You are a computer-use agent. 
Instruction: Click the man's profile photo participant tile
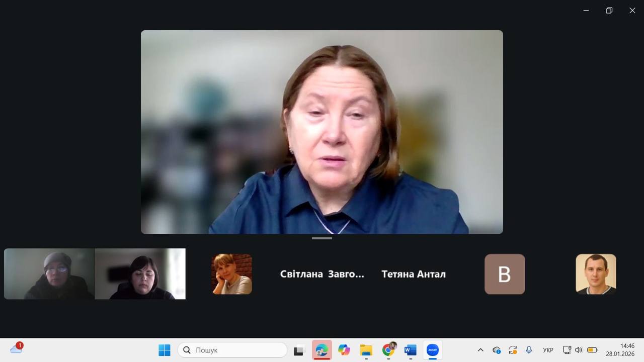[x=596, y=274]
